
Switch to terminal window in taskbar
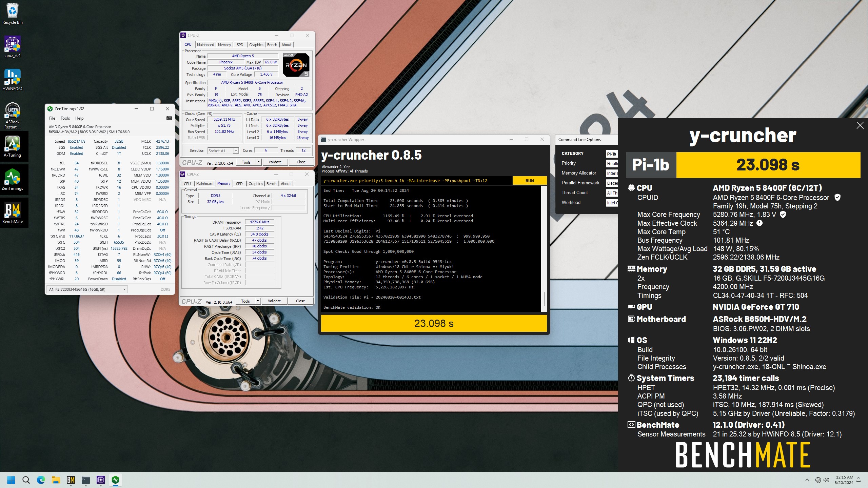pyautogui.click(x=86, y=480)
